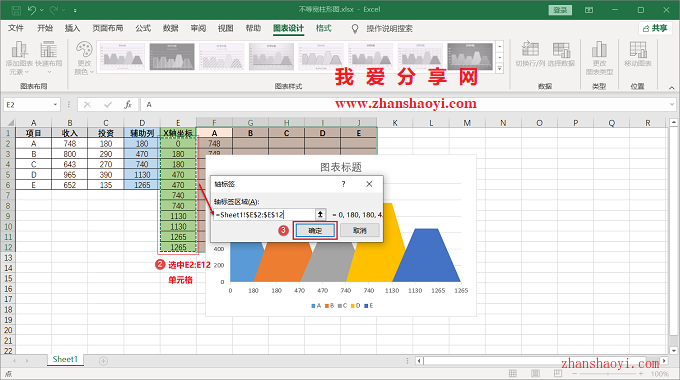680x380 pixels.
Task: Select the dark second chart style thumbnail
Action: point(172,56)
